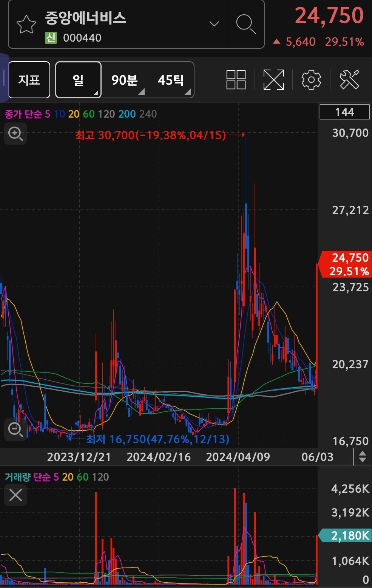Tap the 06/03 date axis label

(x=317, y=457)
